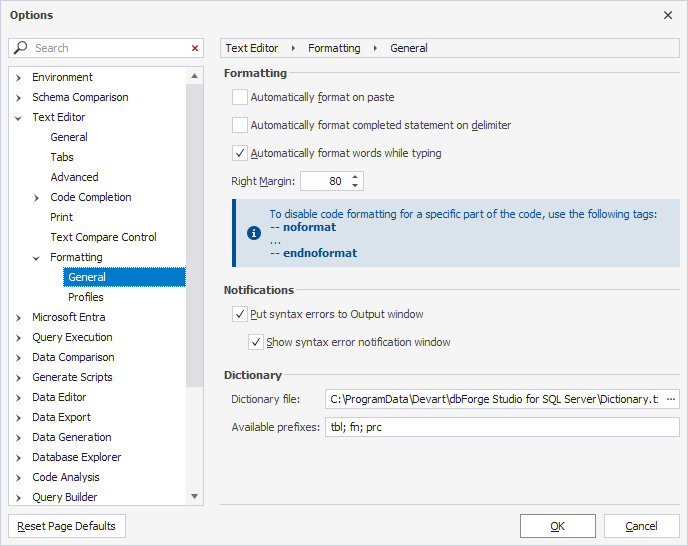This screenshot has height=546, width=688.
Task: Collapse the Formatting tree node
Action: pyautogui.click(x=36, y=258)
